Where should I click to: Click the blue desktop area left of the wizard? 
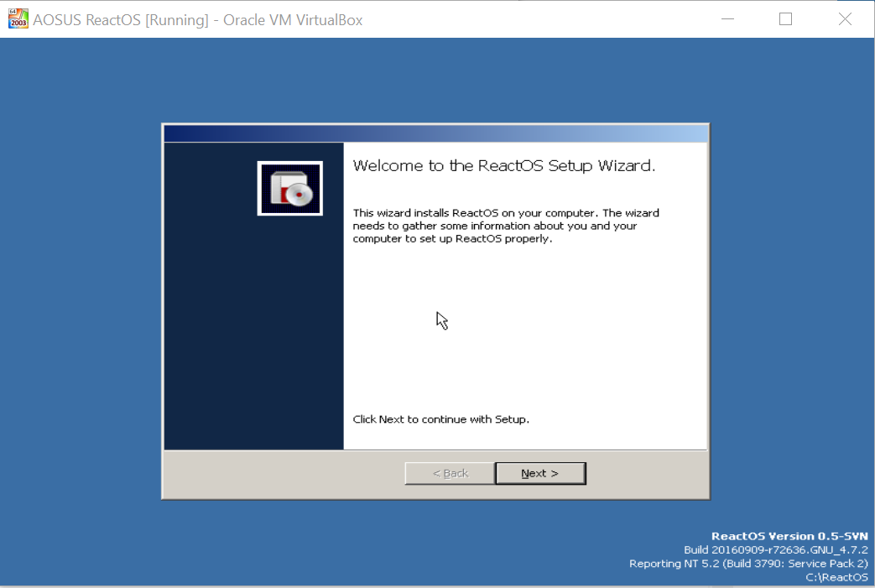tap(81, 311)
